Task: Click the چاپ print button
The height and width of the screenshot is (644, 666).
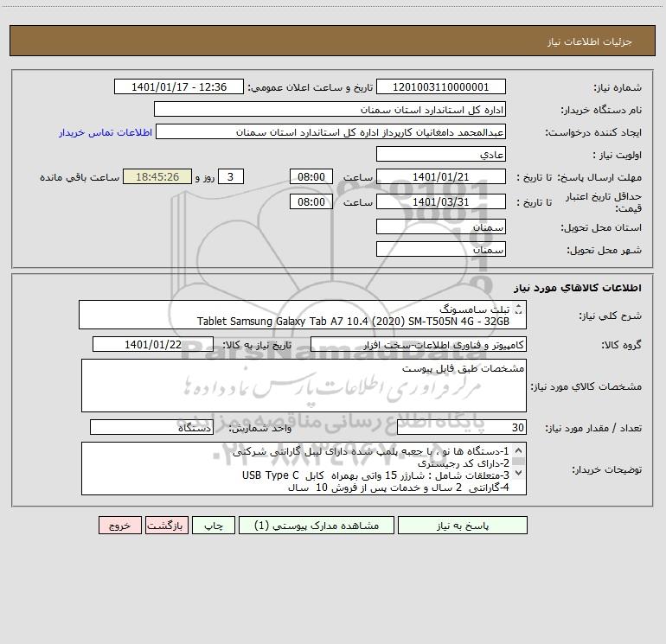Action: (214, 526)
